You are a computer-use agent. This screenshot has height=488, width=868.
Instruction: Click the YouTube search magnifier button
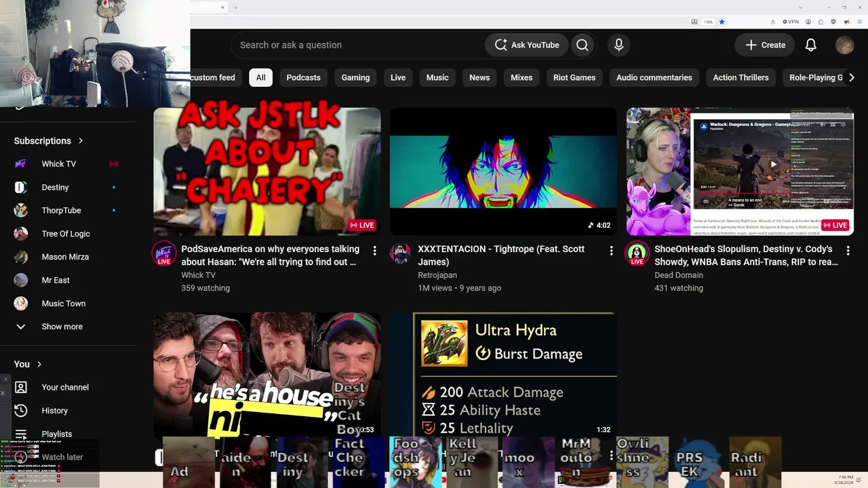pos(583,45)
